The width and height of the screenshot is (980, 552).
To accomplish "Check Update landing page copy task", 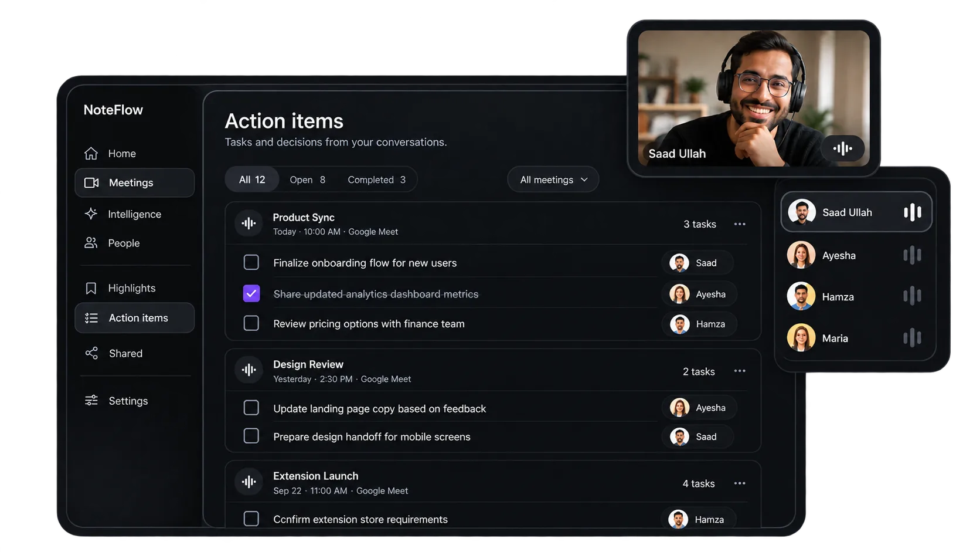I will click(x=251, y=408).
